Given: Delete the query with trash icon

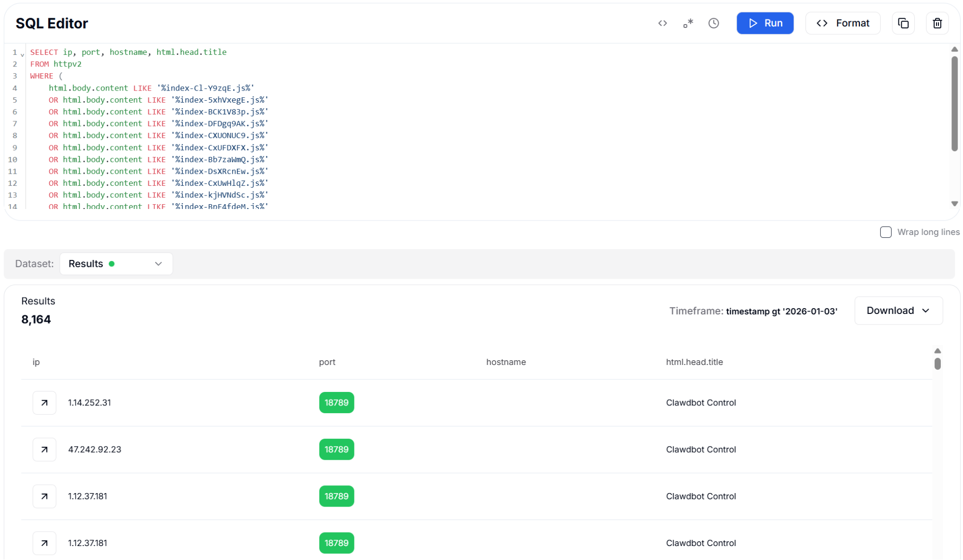Looking at the screenshot, I should click(x=937, y=23).
